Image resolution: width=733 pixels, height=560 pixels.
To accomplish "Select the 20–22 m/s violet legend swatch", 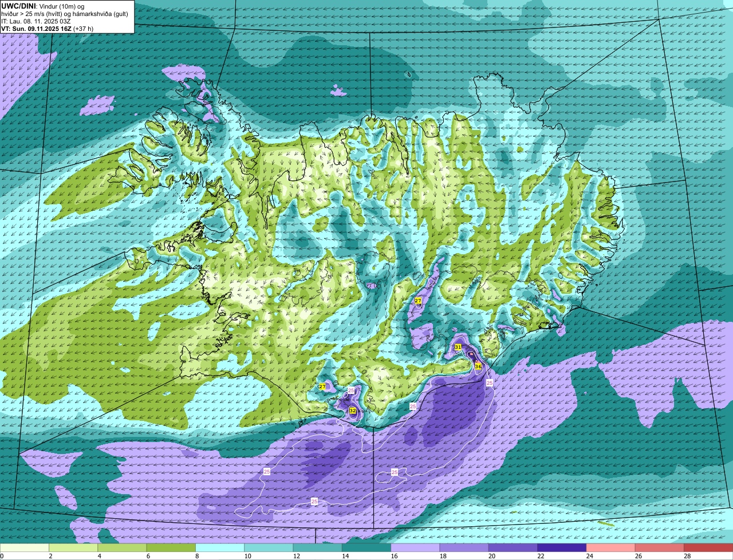I will (513, 547).
